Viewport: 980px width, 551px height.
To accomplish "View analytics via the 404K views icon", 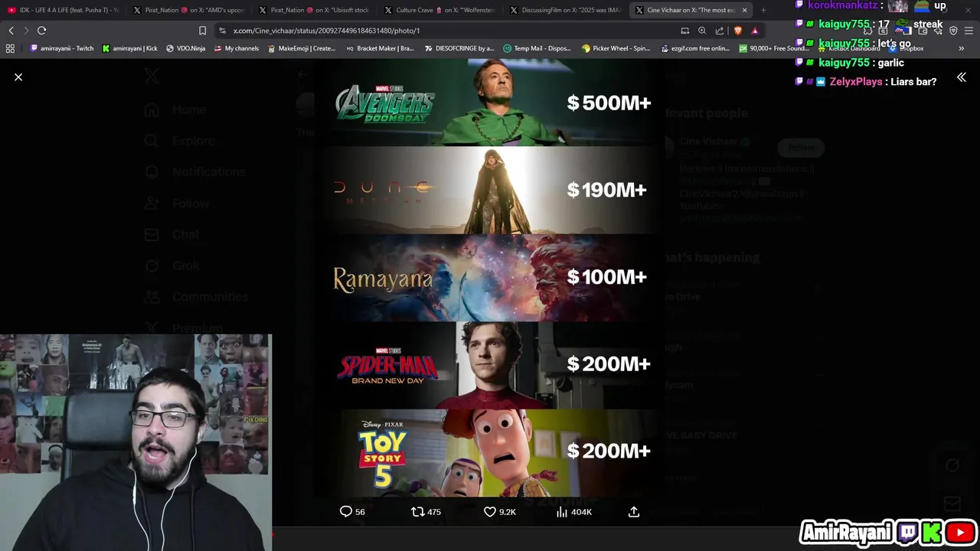I will (x=573, y=511).
